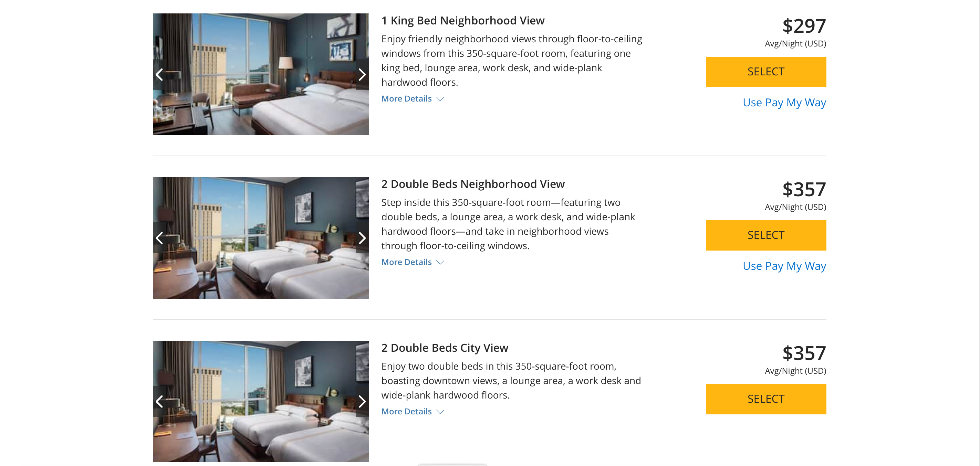
Task: Previous photo for Double Beds City View
Action: (159, 401)
